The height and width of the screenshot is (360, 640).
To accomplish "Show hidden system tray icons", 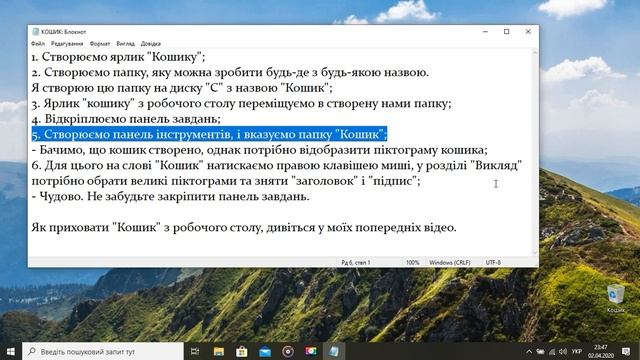I will (529, 351).
